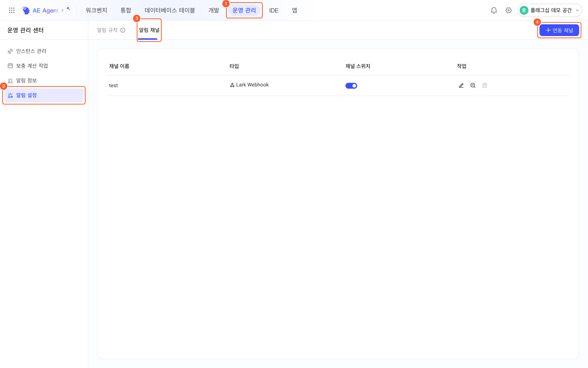Open the 개발 menu
This screenshot has width=588, height=368.
point(214,10)
